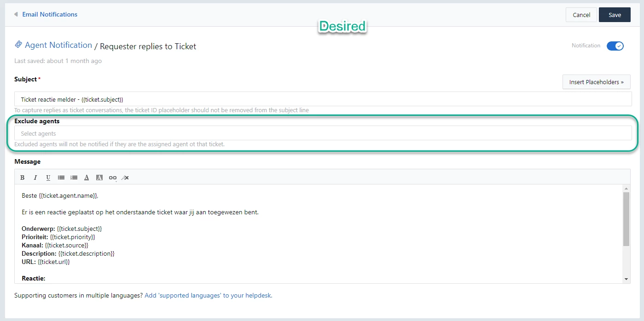The height and width of the screenshot is (321, 644).
Task: Click the scrollbar up arrow in the message editor
Action: (626, 188)
